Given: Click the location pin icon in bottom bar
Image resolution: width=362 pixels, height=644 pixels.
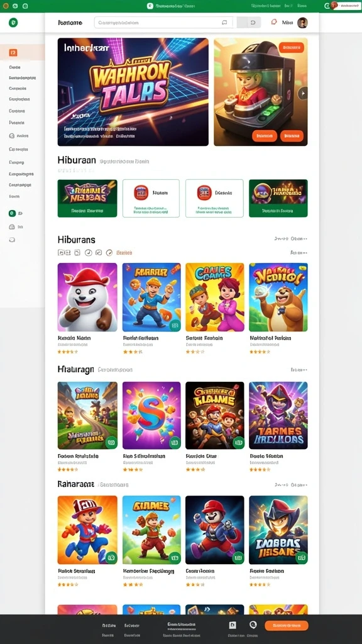Looking at the screenshot, I should 253,625.
